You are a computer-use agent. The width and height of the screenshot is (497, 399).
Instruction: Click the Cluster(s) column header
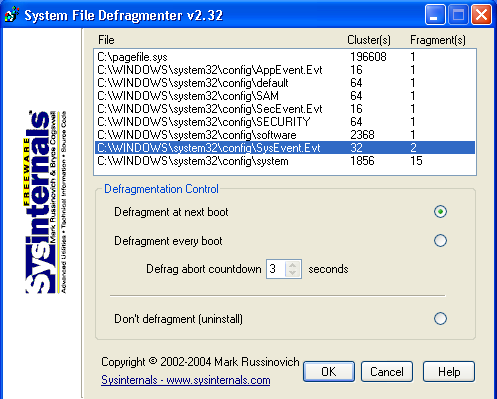coord(369,40)
